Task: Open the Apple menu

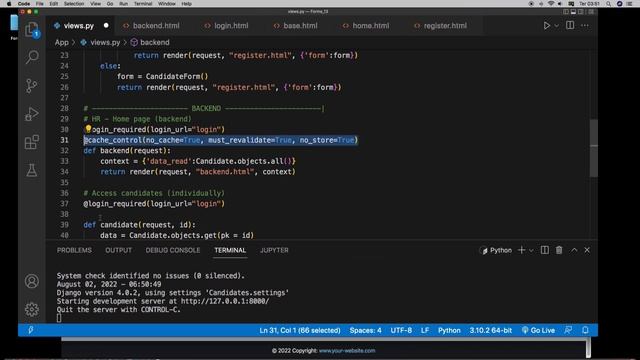Action: (x=9, y=4)
